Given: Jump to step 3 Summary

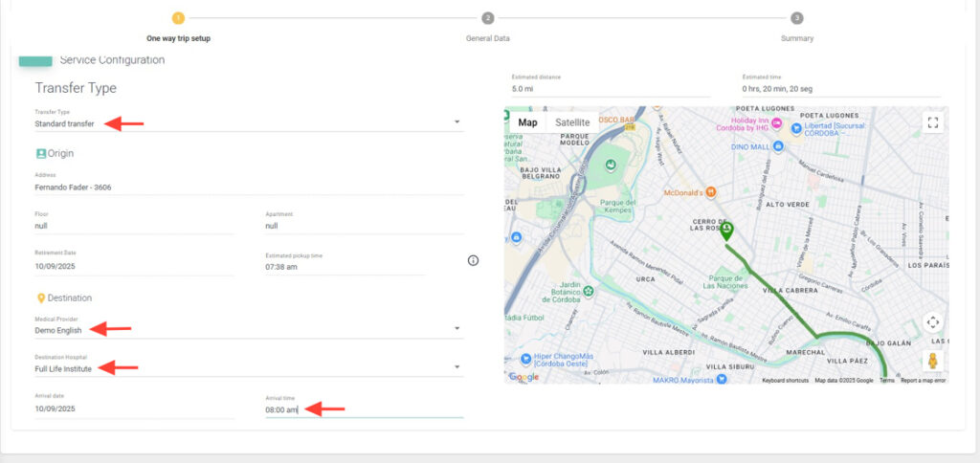Looking at the screenshot, I should tap(796, 18).
